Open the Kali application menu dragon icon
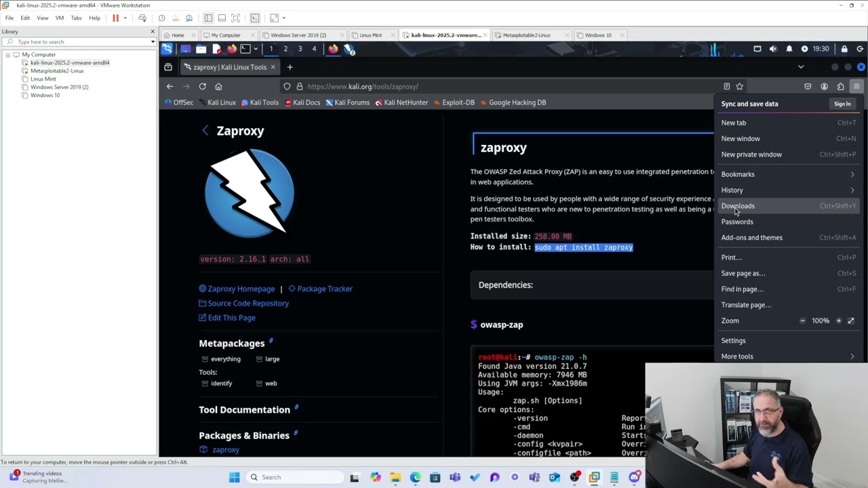The width and height of the screenshot is (868, 488). 167,49
